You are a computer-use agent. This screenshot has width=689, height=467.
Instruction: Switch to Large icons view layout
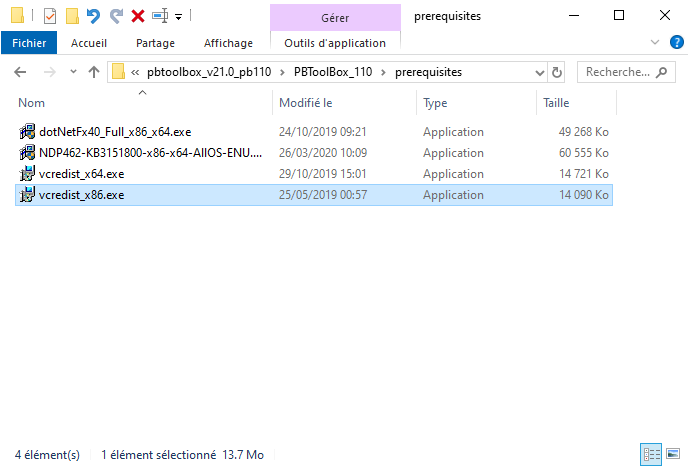[x=672, y=454]
